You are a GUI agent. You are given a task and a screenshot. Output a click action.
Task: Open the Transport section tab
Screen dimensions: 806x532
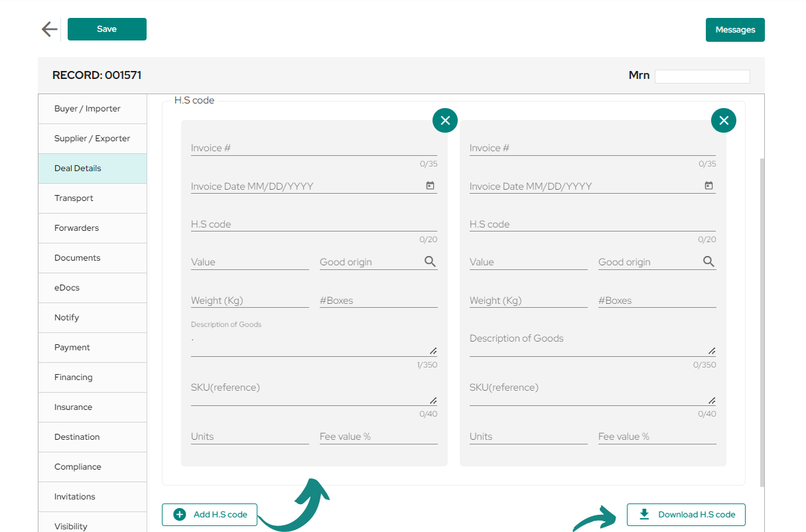(x=92, y=198)
